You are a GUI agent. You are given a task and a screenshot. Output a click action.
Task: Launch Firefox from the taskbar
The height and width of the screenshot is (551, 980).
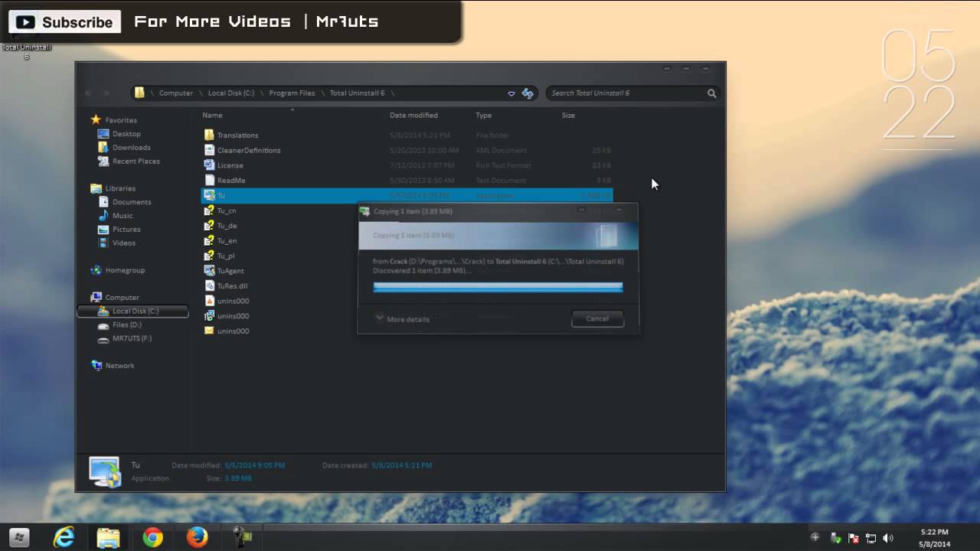tap(197, 538)
